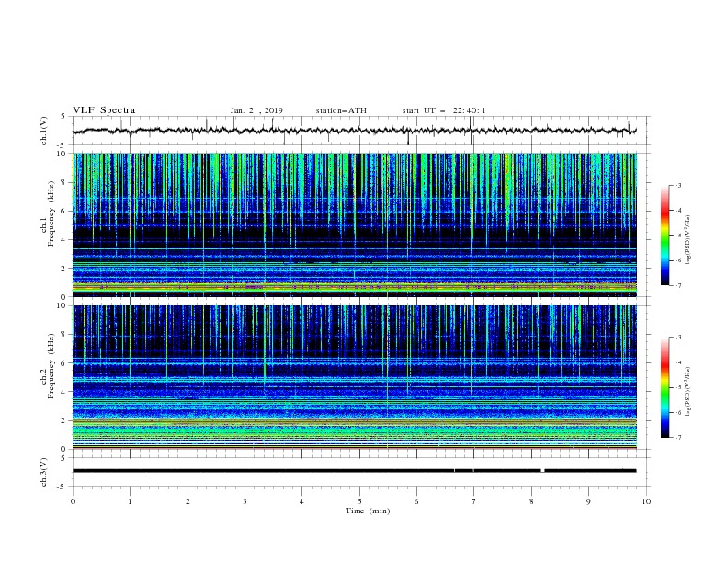Screen dimensions: 728x563
Task: Click the "-7" tick on ch.2 colorbar
Action: click(677, 438)
